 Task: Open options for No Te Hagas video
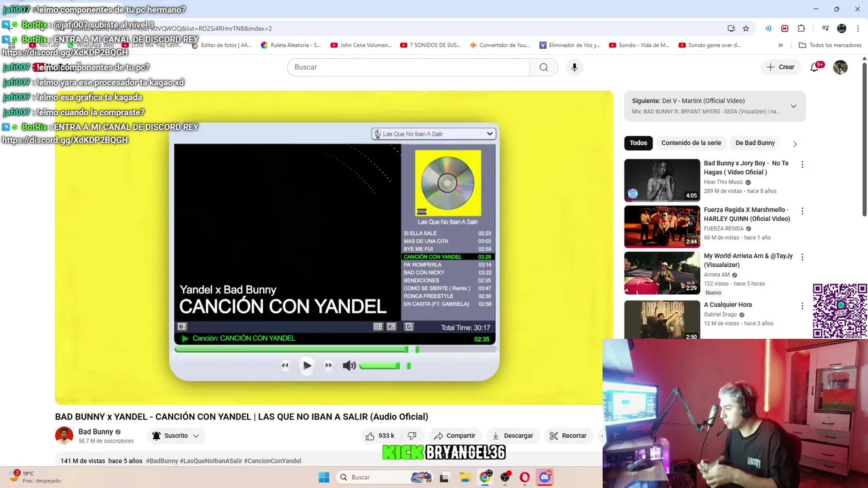click(x=802, y=164)
